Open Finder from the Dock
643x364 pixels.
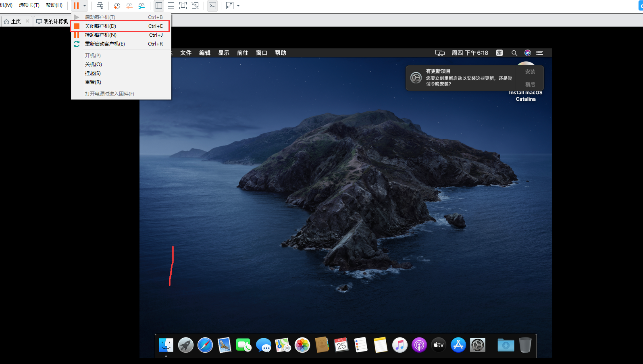pyautogui.click(x=166, y=345)
